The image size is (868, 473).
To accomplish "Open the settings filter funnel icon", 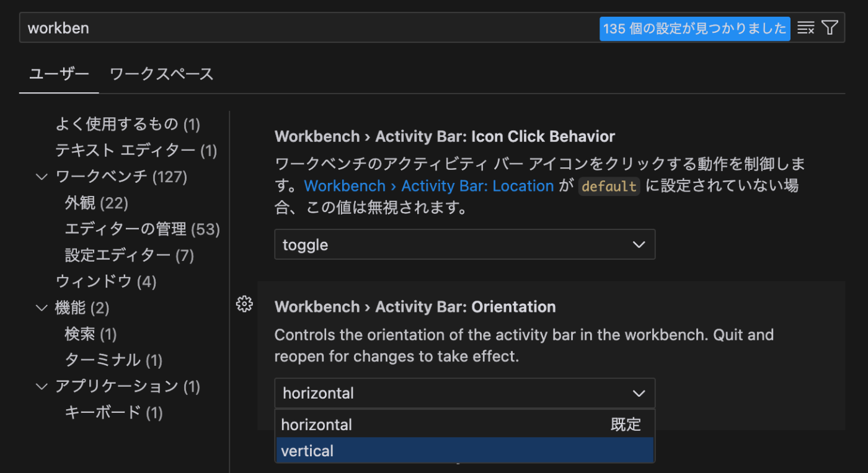I will point(830,28).
